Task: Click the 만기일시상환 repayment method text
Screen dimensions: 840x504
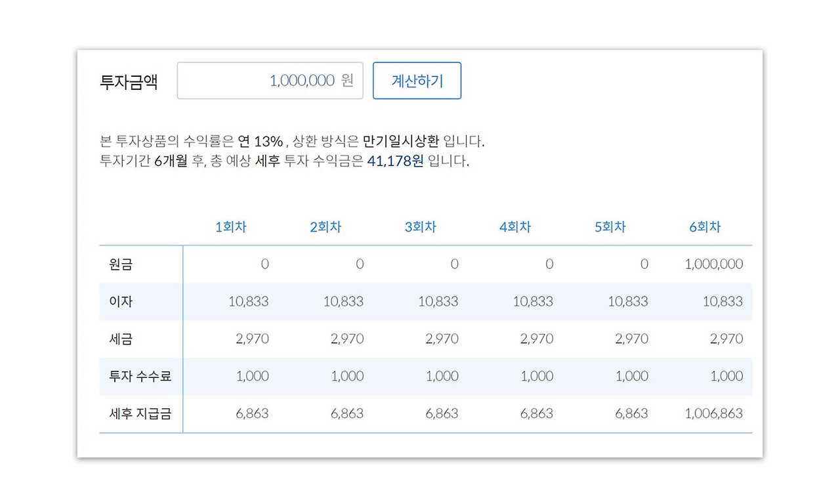Action: tap(400, 141)
